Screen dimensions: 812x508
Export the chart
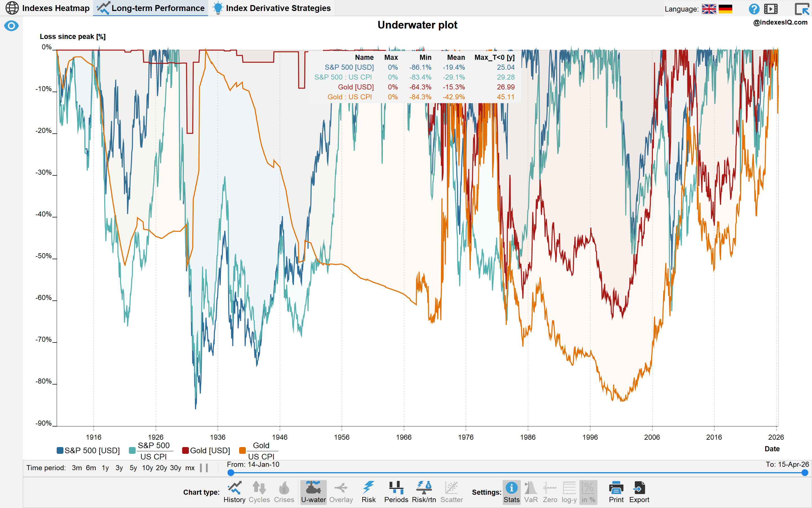pos(639,492)
